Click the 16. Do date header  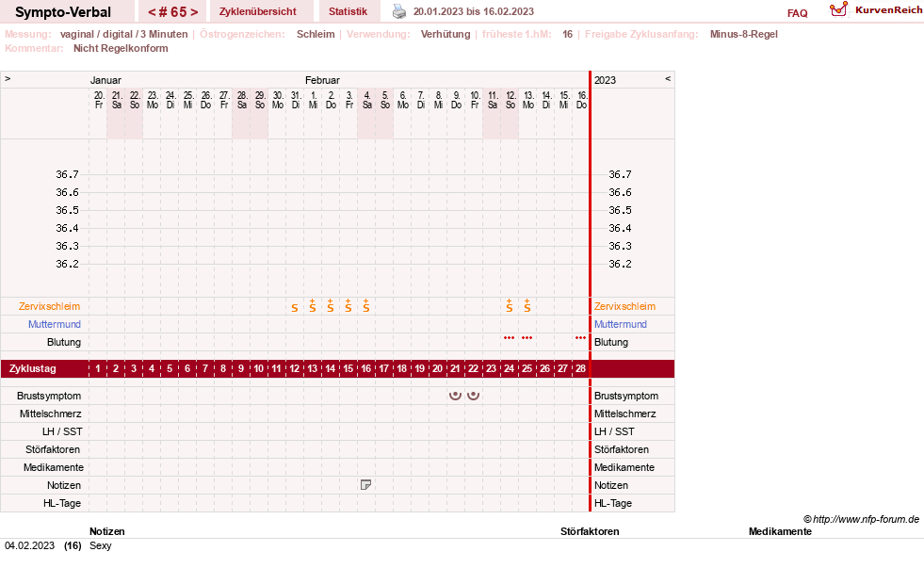582,100
